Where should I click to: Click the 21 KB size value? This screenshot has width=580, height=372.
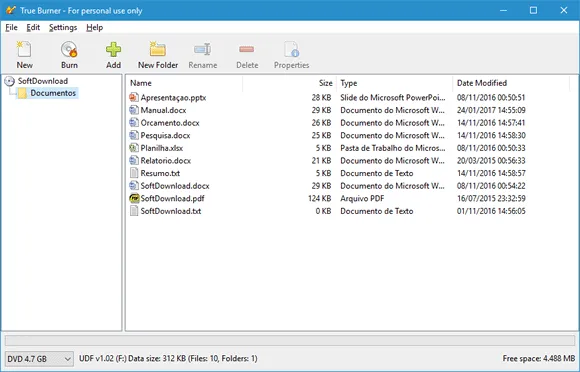click(x=321, y=160)
